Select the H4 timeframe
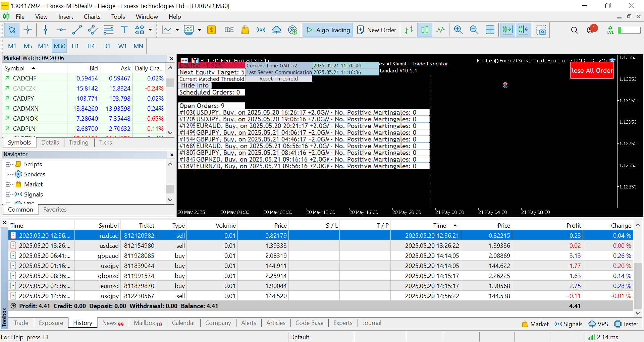 [91, 46]
